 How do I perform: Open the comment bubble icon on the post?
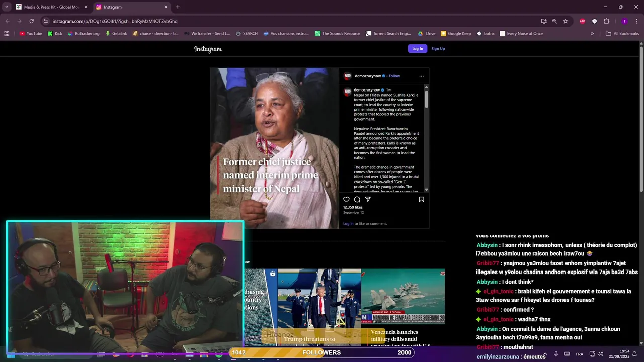[x=357, y=199]
